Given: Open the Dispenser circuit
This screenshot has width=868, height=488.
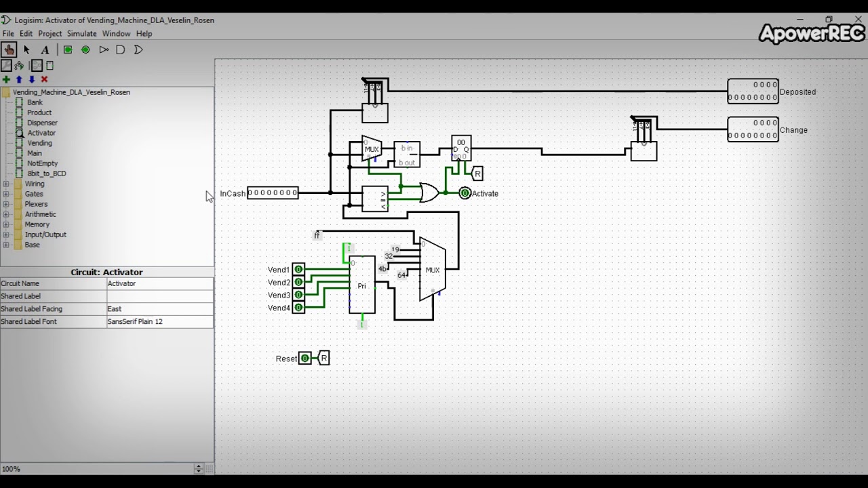Looking at the screenshot, I should pyautogui.click(x=42, y=123).
